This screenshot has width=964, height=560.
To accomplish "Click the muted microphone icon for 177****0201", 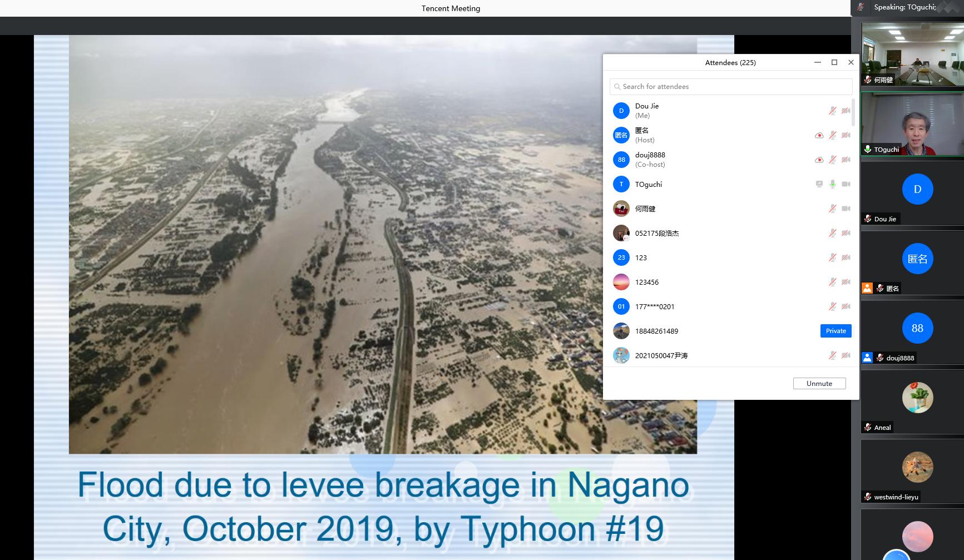I will coord(832,306).
